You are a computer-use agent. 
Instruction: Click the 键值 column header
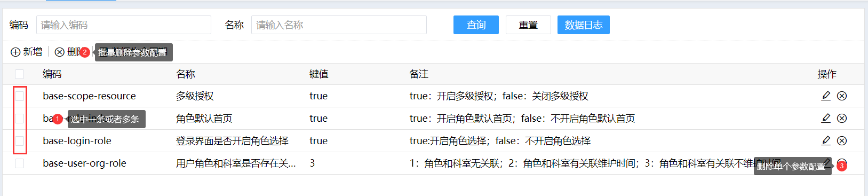tap(318, 74)
